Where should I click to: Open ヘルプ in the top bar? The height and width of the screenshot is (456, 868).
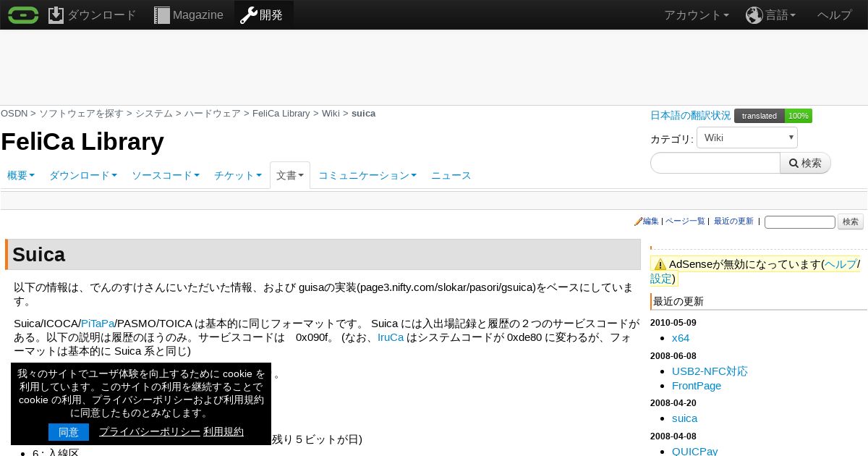tap(835, 14)
